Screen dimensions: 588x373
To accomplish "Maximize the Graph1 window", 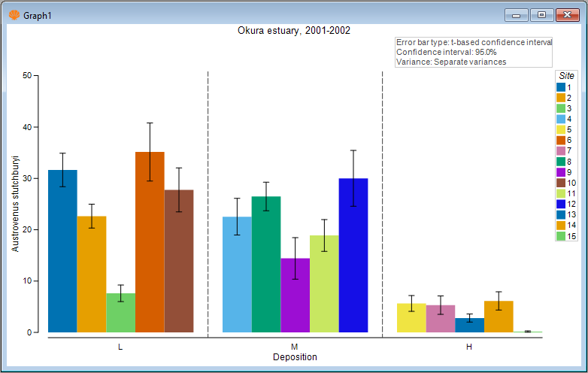I will [541, 15].
